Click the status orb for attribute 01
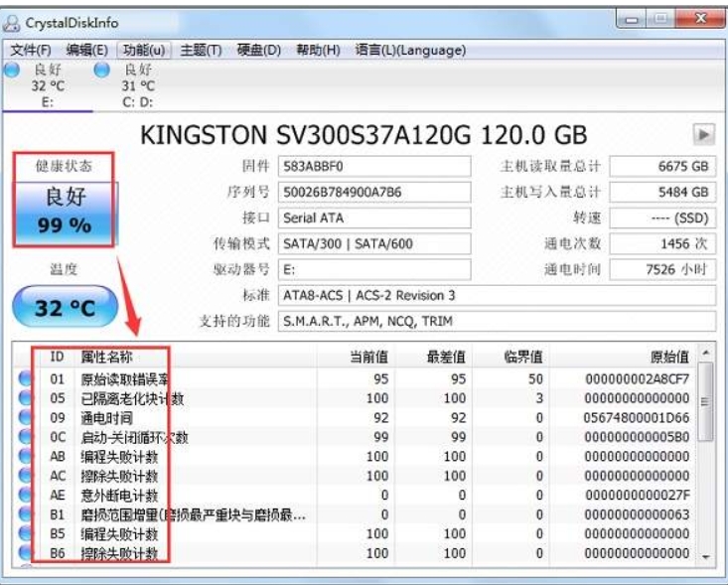Image resolution: width=728 pixels, height=585 pixels. tap(26, 378)
